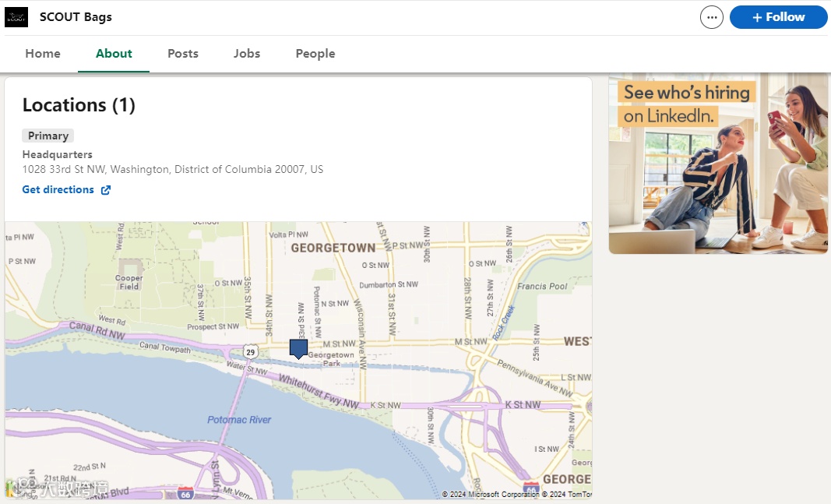Image resolution: width=831 pixels, height=504 pixels.
Task: Click the Pennsylvania Ave NW map label
Action: coord(535,378)
